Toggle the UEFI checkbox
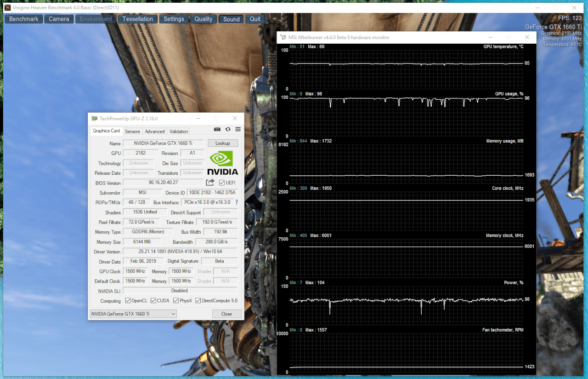588x379 pixels. pos(222,183)
